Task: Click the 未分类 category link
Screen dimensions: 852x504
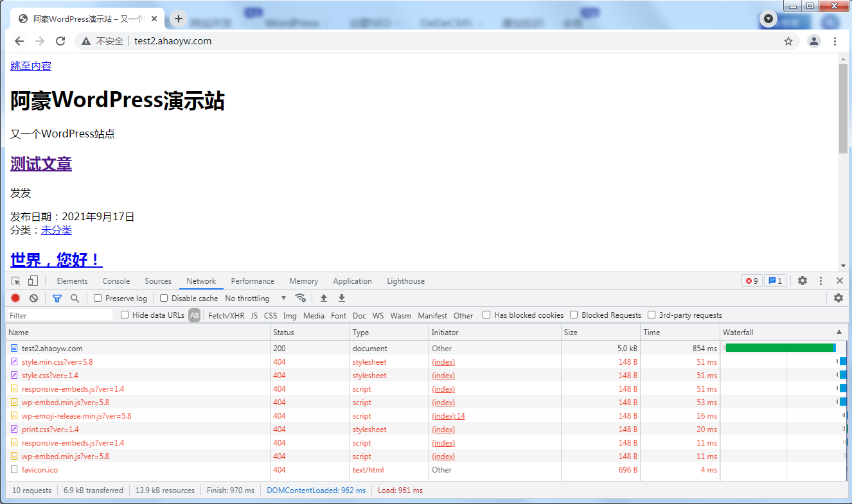Action: point(57,230)
